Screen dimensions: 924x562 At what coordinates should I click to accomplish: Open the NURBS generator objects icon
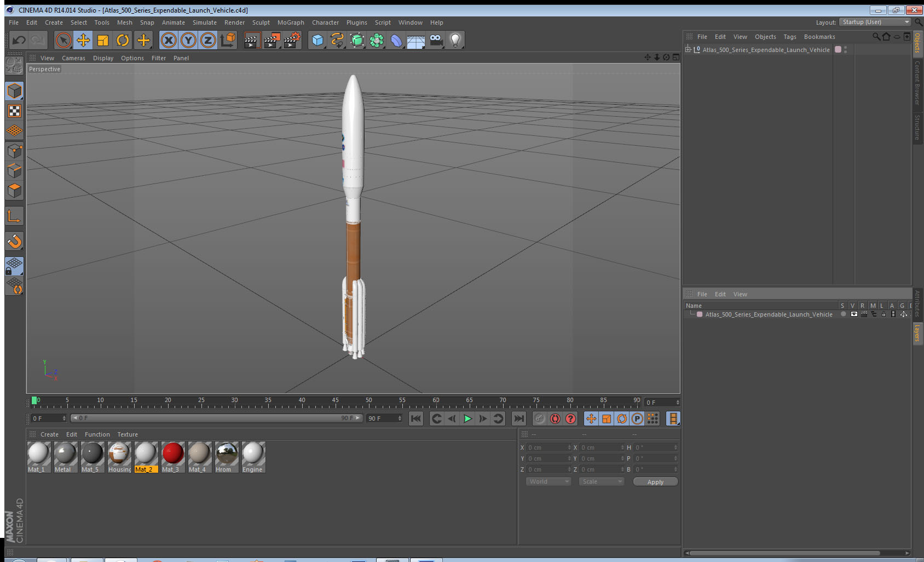[x=357, y=40]
